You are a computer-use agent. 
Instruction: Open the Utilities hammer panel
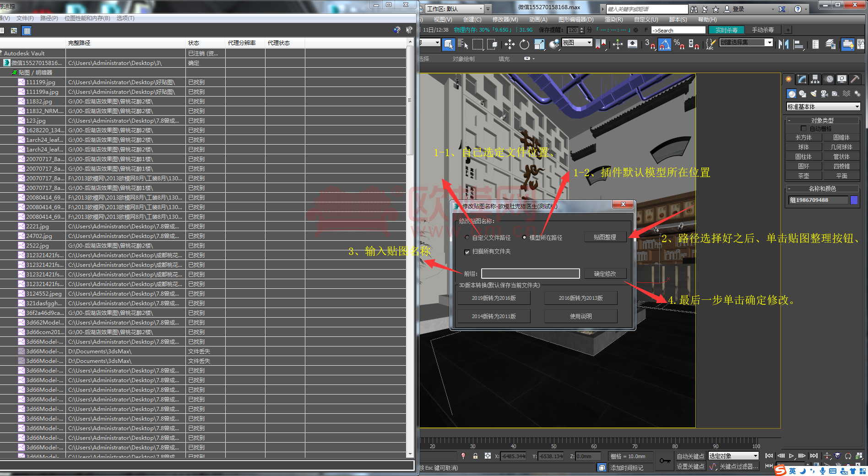[854, 79]
